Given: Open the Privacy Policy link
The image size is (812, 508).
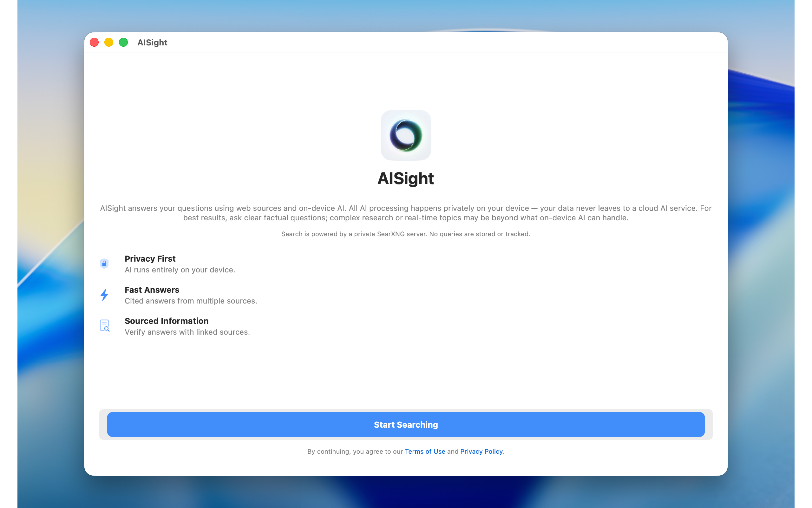Looking at the screenshot, I should (481, 451).
